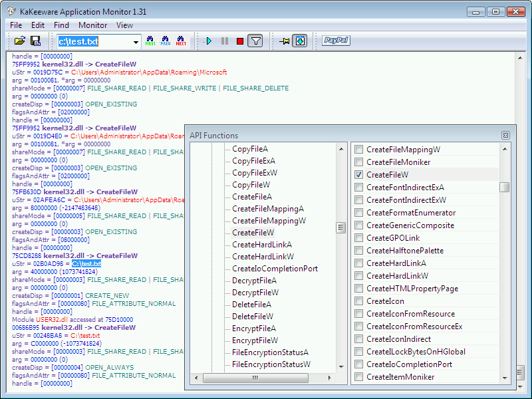
Task: Toggle the filter funnel button
Action: pos(255,41)
